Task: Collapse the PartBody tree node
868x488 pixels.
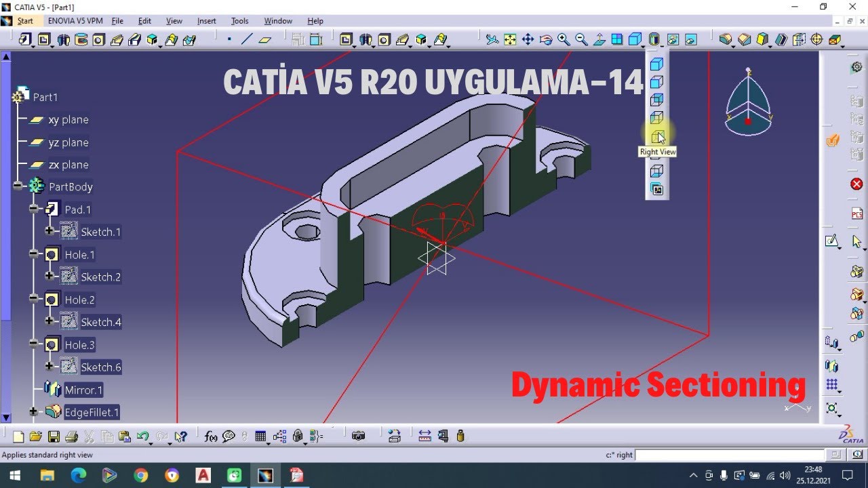Action: [18, 186]
